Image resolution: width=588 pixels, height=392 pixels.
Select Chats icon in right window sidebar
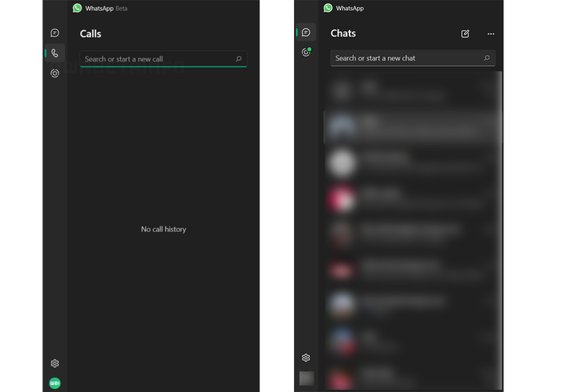coord(306,33)
